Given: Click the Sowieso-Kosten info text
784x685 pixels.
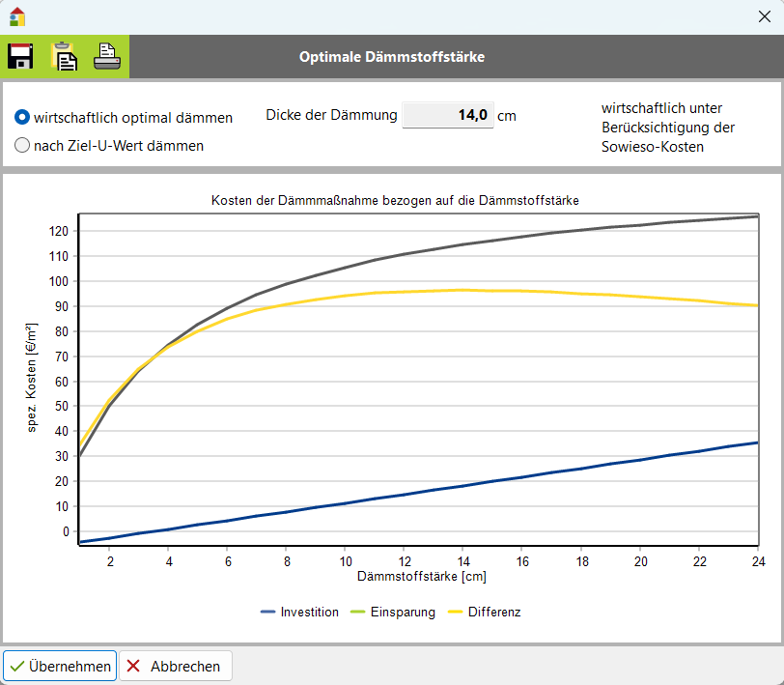Looking at the screenshot, I should point(667,127).
